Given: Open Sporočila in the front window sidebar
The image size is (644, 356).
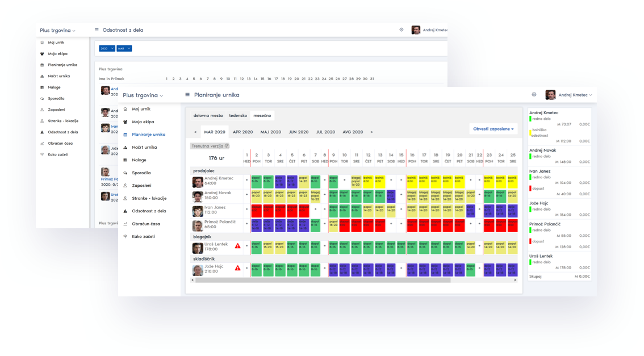Looking at the screenshot, I should click(141, 173).
